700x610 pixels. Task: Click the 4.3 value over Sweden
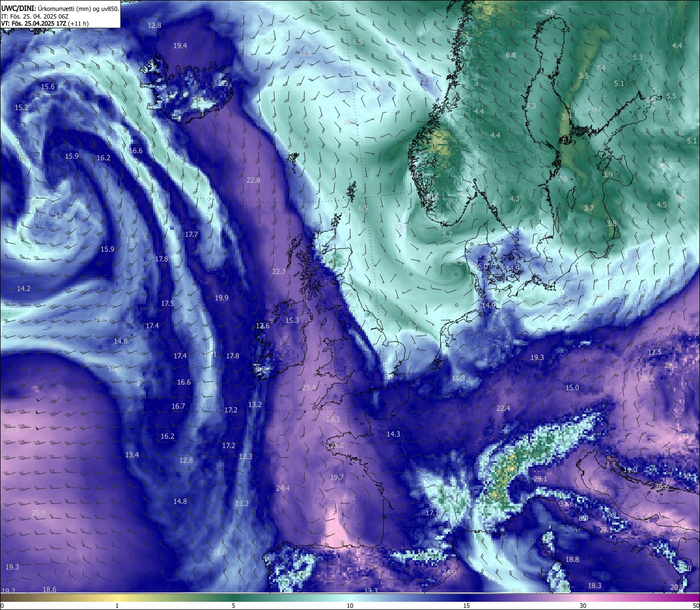(x=515, y=199)
